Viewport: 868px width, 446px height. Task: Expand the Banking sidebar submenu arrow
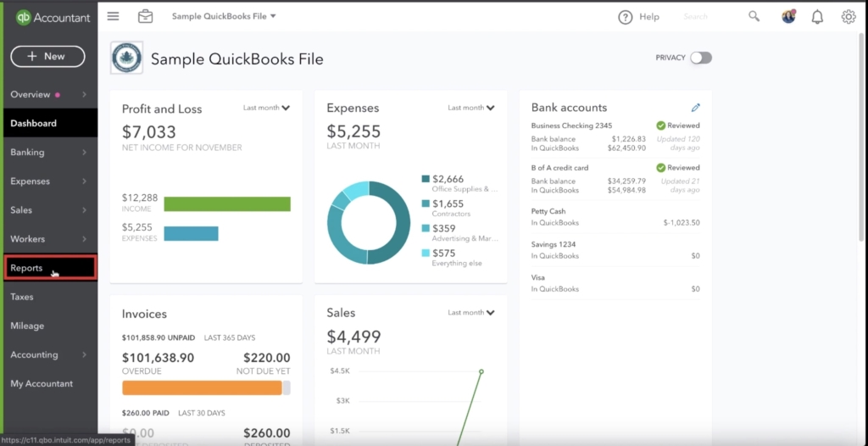coord(84,153)
